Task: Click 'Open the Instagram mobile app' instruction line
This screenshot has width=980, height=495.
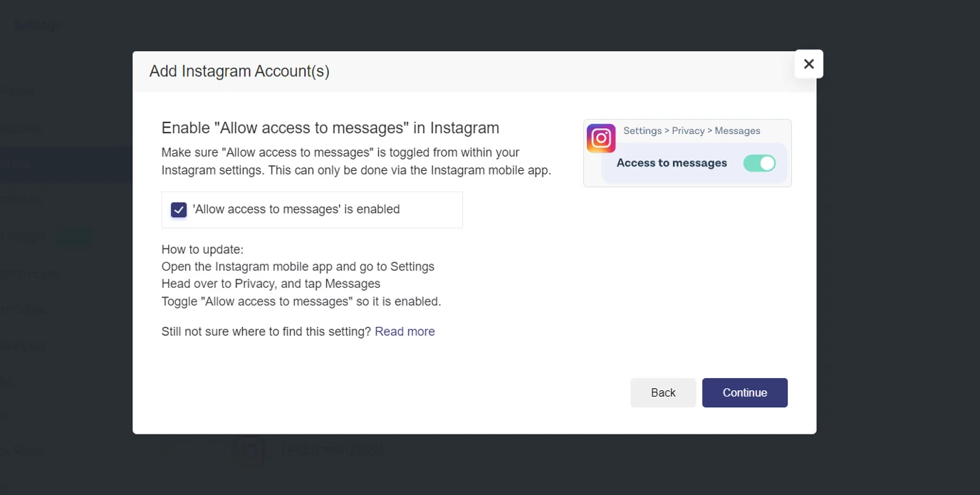Action: (x=297, y=266)
